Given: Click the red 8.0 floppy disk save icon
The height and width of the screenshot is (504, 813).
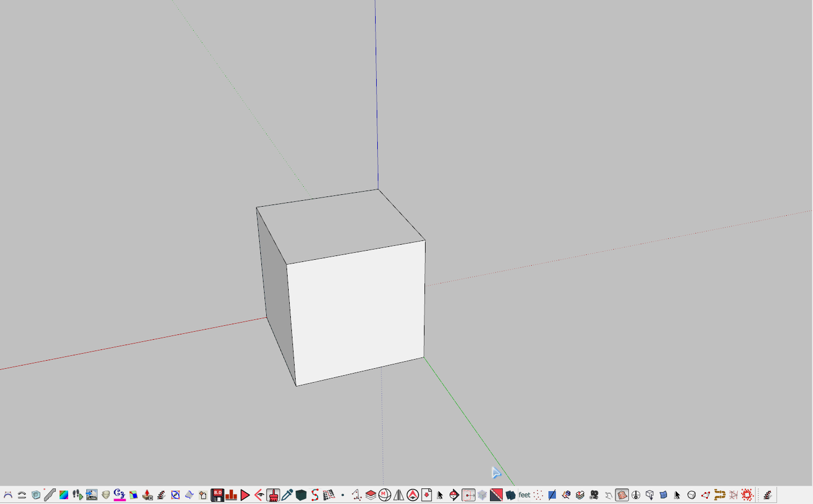Looking at the screenshot, I should click(x=217, y=495).
